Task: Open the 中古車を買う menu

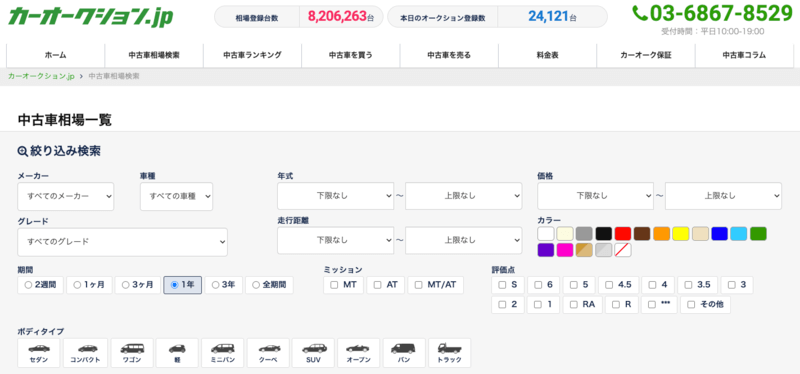Action: (x=351, y=56)
